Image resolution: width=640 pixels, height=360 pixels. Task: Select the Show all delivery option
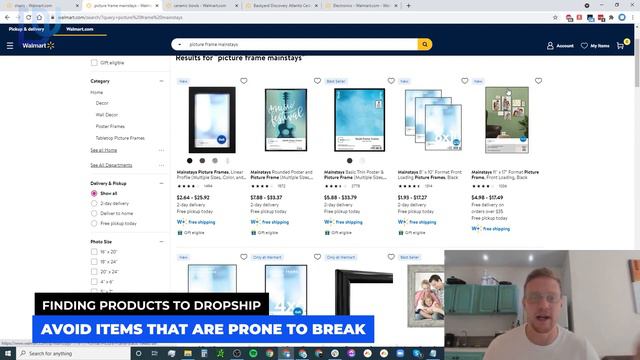[94, 193]
